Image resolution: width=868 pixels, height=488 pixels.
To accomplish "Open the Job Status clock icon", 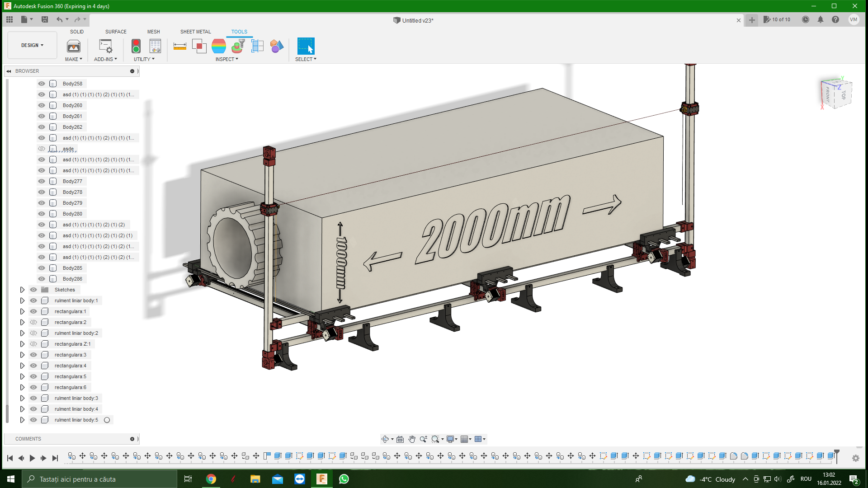I will (x=806, y=19).
